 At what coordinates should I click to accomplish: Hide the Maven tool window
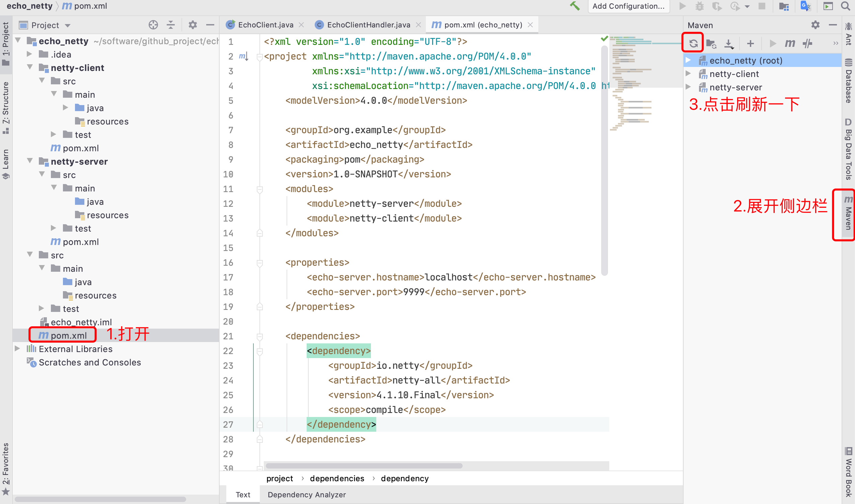[833, 25]
